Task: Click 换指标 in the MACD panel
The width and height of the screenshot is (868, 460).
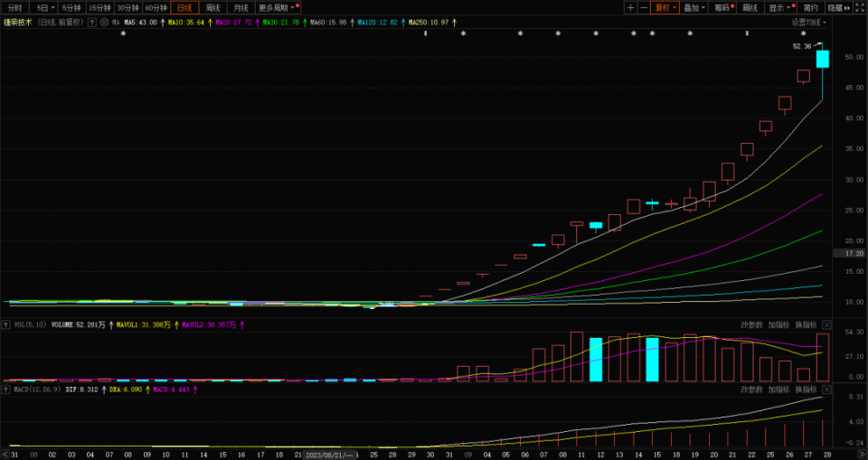Action: click(806, 390)
